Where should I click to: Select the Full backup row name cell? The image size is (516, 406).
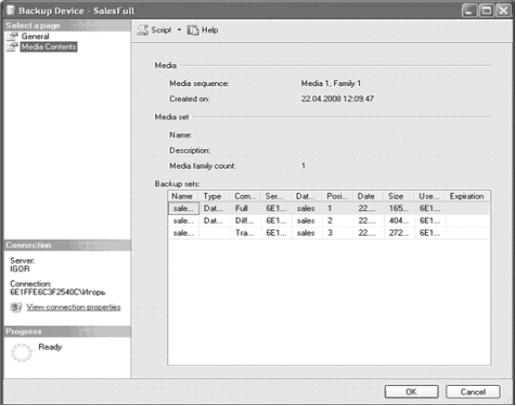click(183, 209)
